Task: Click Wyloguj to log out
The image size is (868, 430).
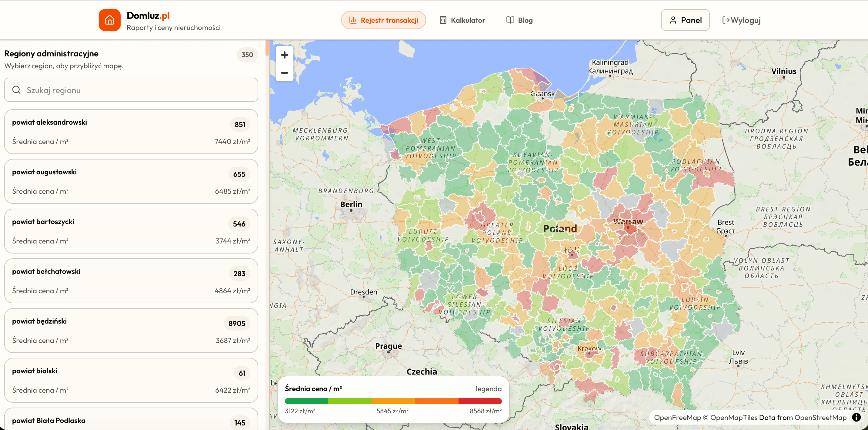Action: 741,20
